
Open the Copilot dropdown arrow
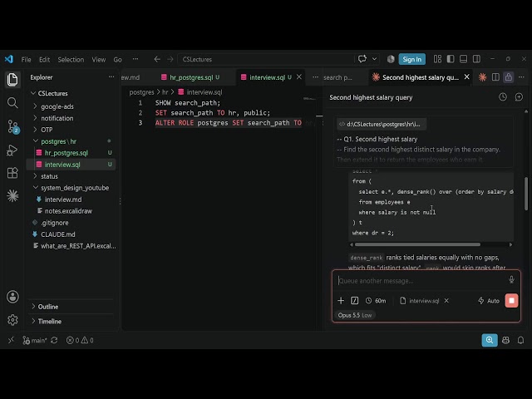pos(374,59)
